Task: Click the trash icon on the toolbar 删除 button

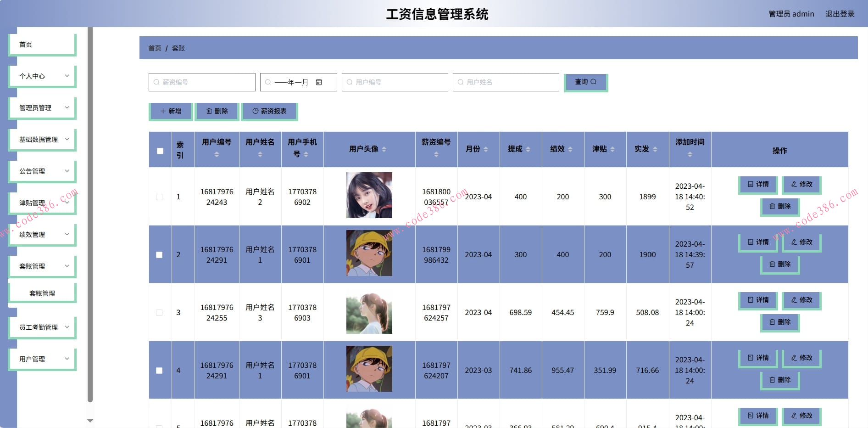Action: pos(209,111)
